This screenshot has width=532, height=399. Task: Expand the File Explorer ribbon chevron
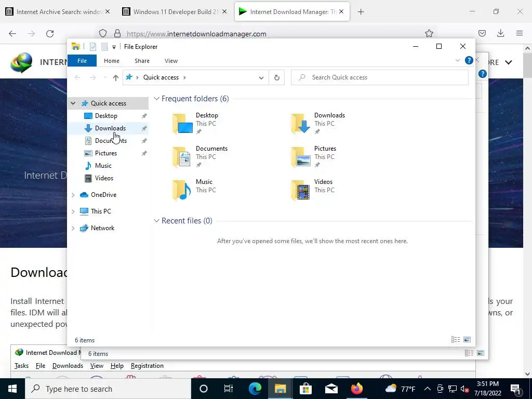point(457,60)
